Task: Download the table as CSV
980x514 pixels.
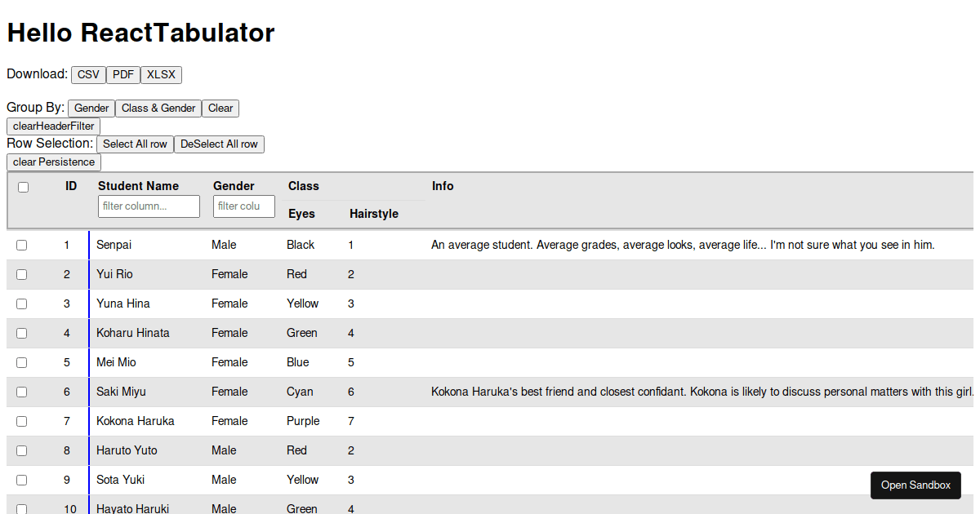Action: (x=88, y=74)
